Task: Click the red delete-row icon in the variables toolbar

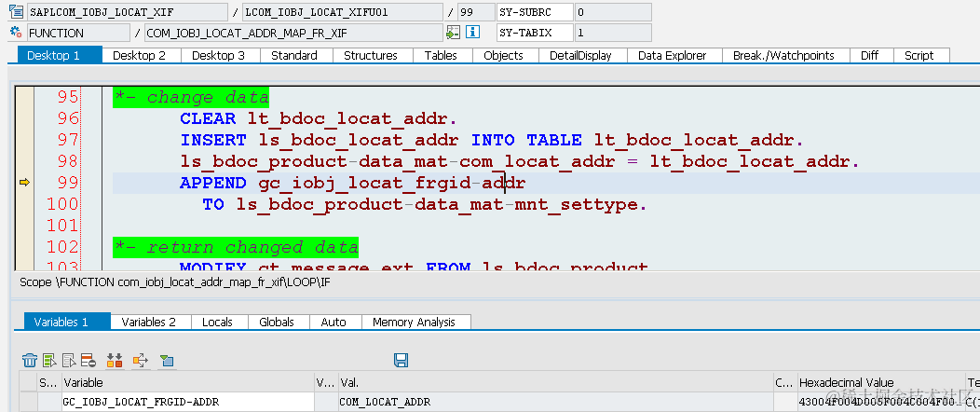Action: tap(88, 360)
